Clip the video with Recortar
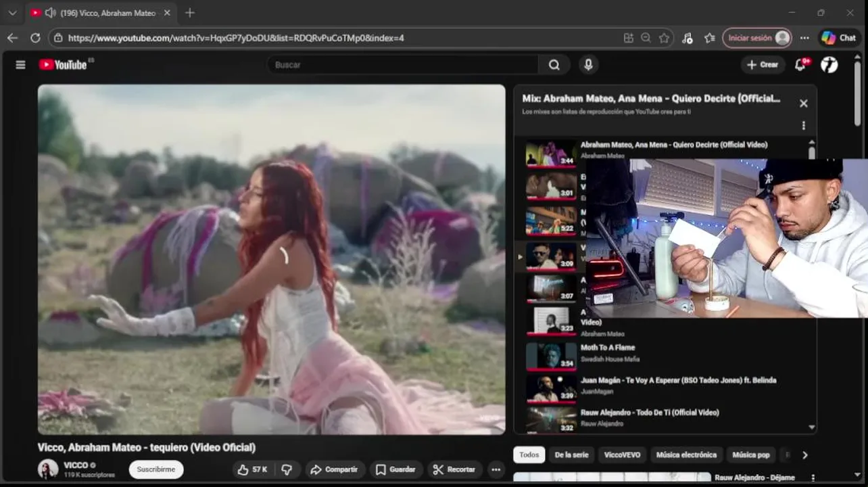This screenshot has height=487, width=868. pyautogui.click(x=454, y=469)
